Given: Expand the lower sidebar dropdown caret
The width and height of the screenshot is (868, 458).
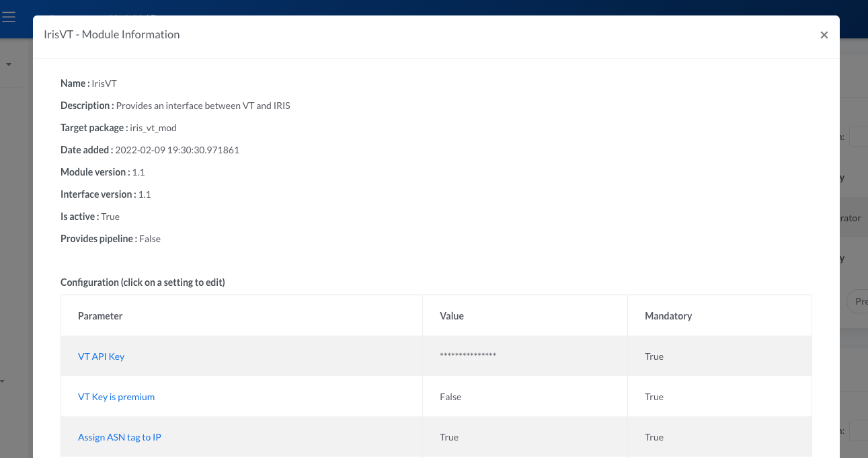Looking at the screenshot, I should pos(2,381).
